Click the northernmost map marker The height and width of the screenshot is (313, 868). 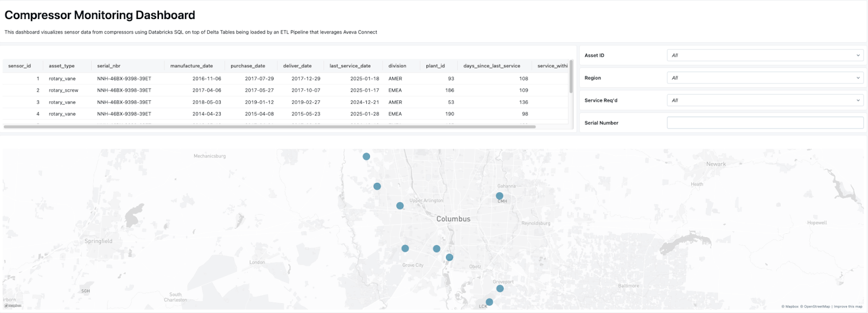366,156
